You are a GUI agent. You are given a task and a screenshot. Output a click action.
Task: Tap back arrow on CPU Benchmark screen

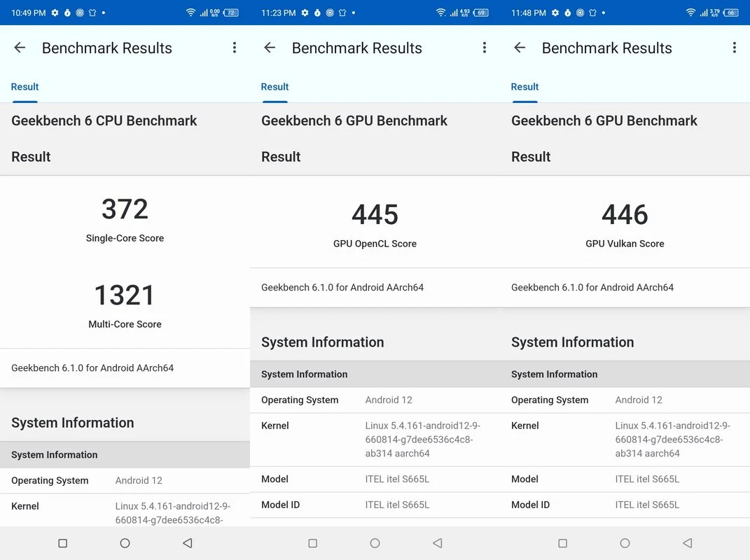point(20,48)
